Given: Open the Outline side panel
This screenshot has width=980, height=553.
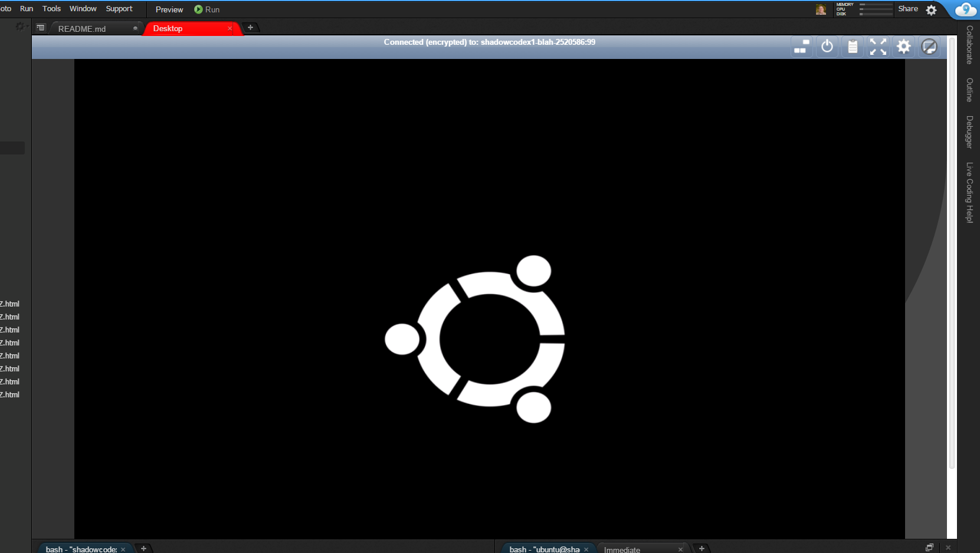Looking at the screenshot, I should (969, 90).
